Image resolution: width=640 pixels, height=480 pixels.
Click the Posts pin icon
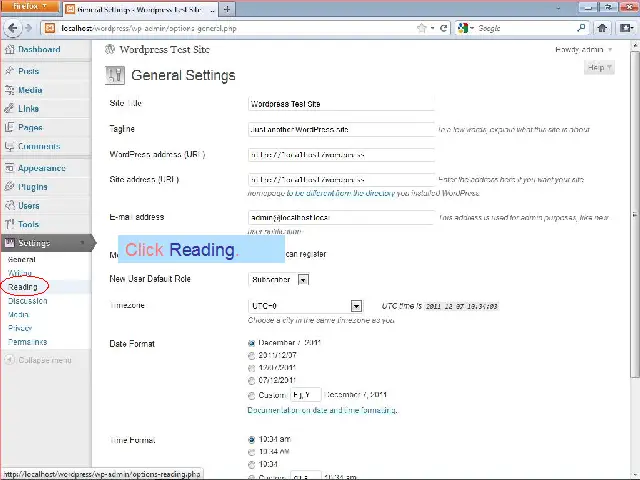tap(10, 71)
